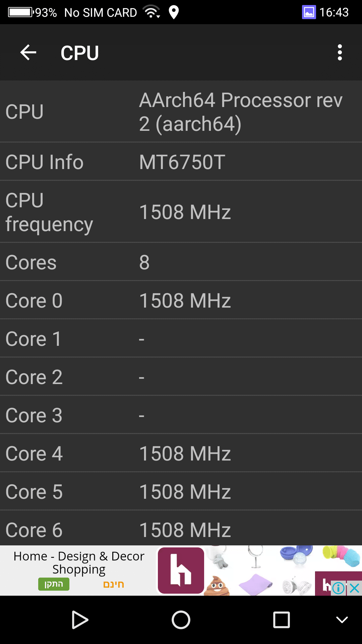This screenshot has height=644, width=362.
Task: Tap the AArch64 Processor CPU row
Action: click(181, 112)
